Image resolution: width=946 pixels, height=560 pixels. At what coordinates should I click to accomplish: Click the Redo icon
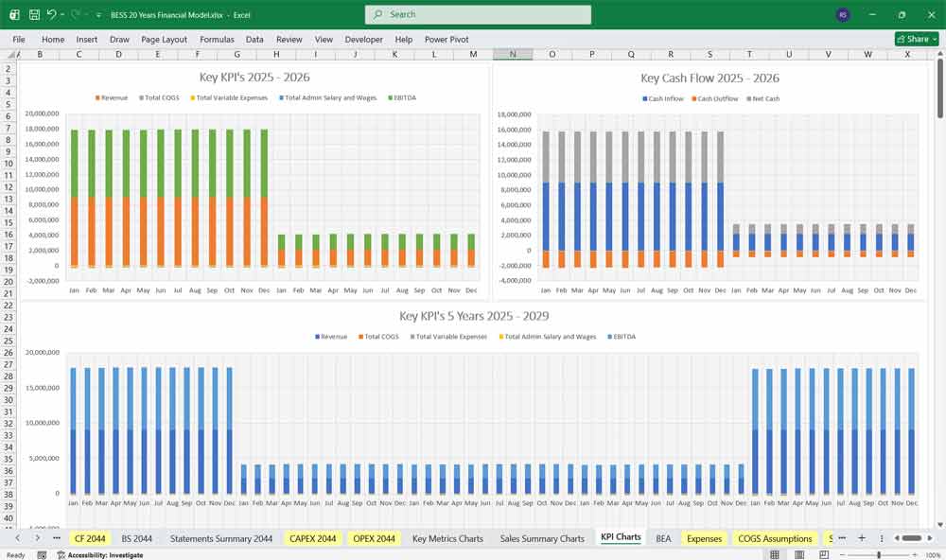74,14
